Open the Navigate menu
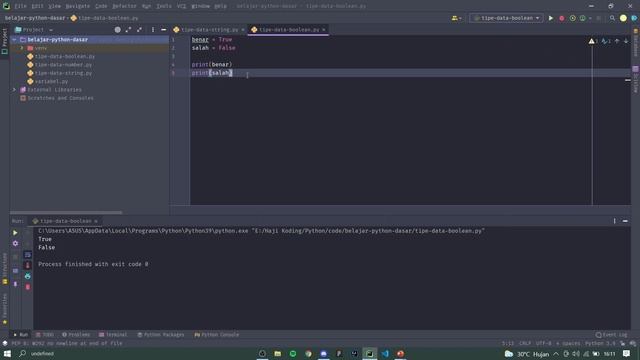This screenshot has height=360, width=640. 78,6
